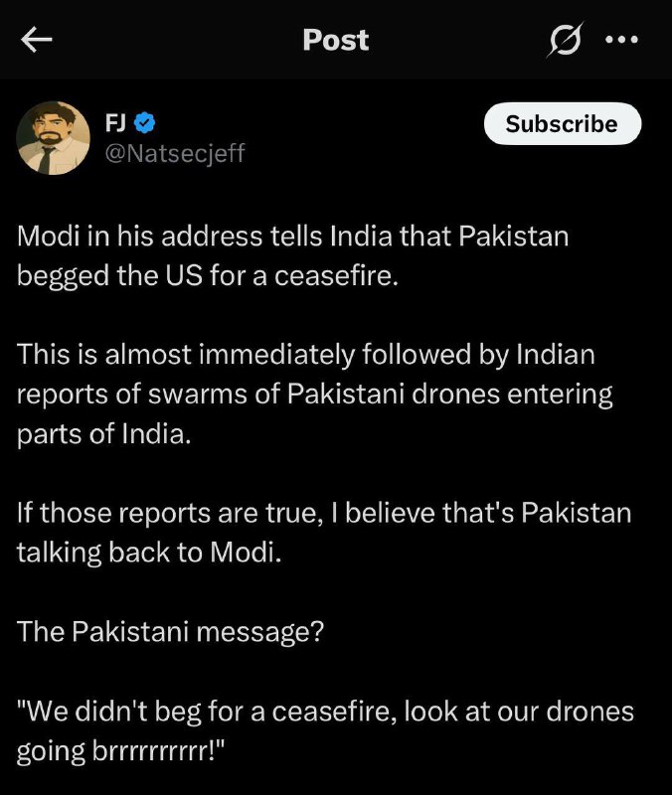This screenshot has height=795, width=672.
Task: Click the word 'brrrrrrrrr!' in the last line
Action: click(158, 751)
